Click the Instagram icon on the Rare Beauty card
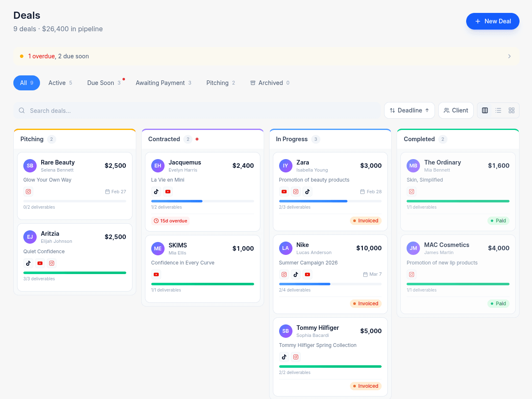The width and height of the screenshot is (532, 399). pyautogui.click(x=28, y=192)
